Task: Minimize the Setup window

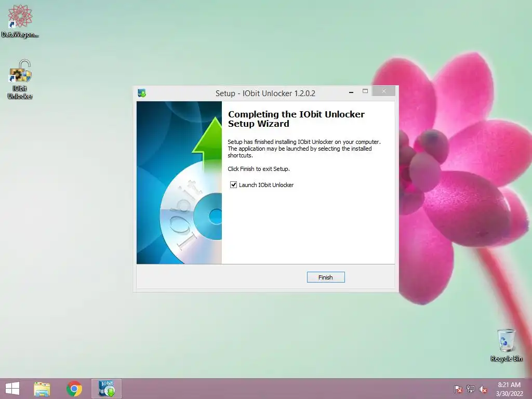Action: (x=351, y=92)
